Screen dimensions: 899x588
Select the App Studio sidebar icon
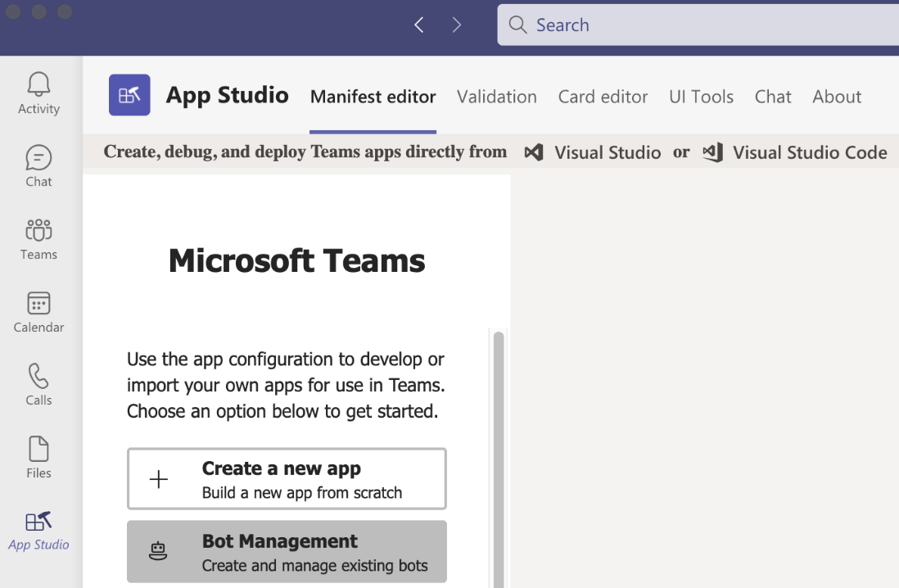[38, 522]
